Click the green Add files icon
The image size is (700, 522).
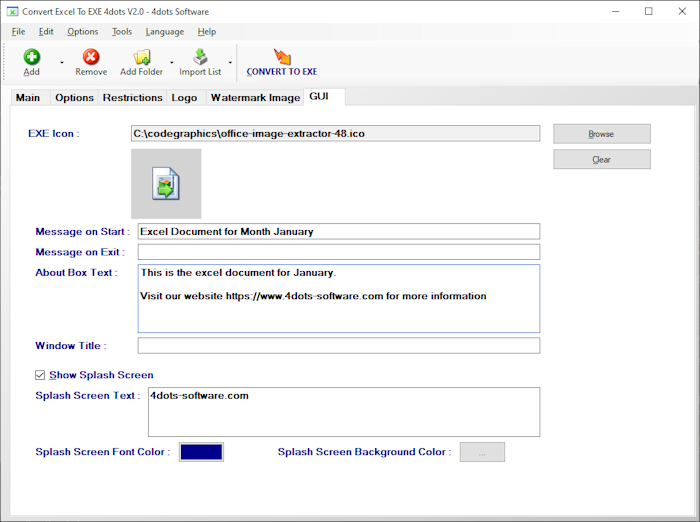pyautogui.click(x=32, y=57)
